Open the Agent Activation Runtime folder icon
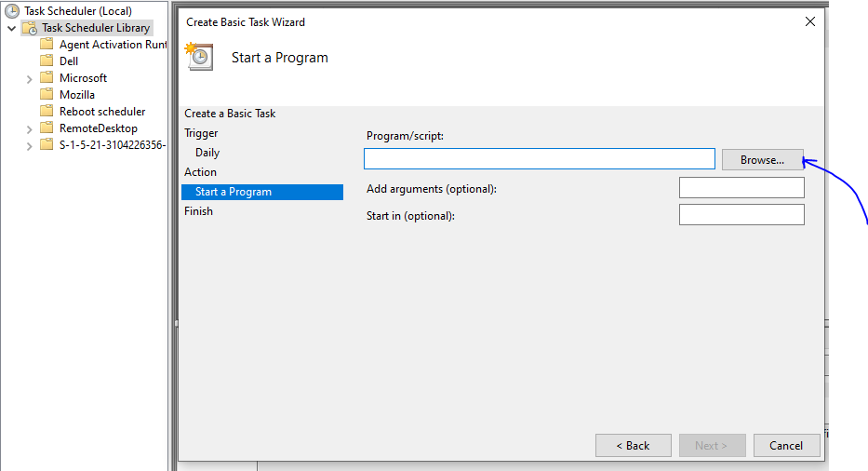This screenshot has width=868, height=471. click(47, 44)
